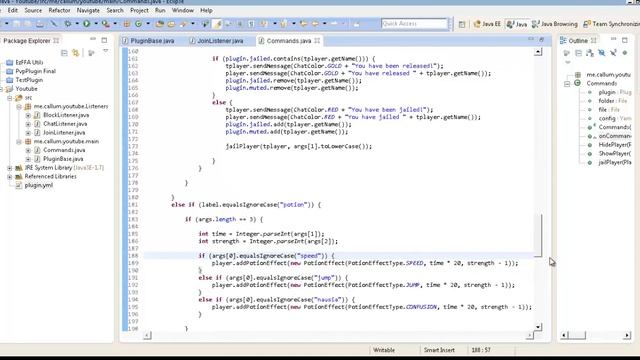
Task: Toggle Link with Editor in Package Explorer
Action: coord(76,53)
